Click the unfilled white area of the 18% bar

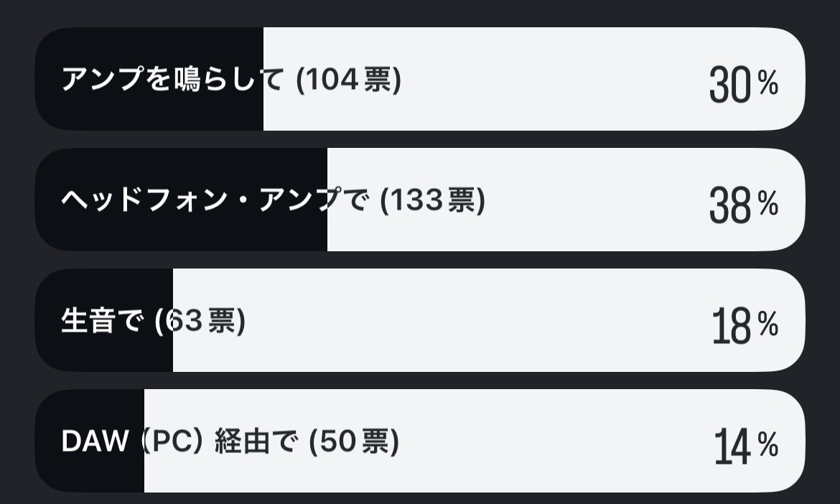pyautogui.click(x=467, y=321)
